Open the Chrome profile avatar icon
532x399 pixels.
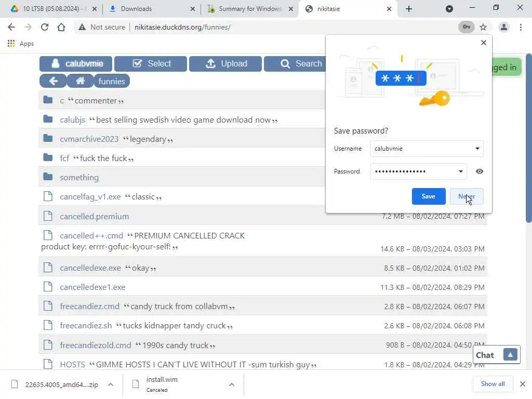point(504,27)
